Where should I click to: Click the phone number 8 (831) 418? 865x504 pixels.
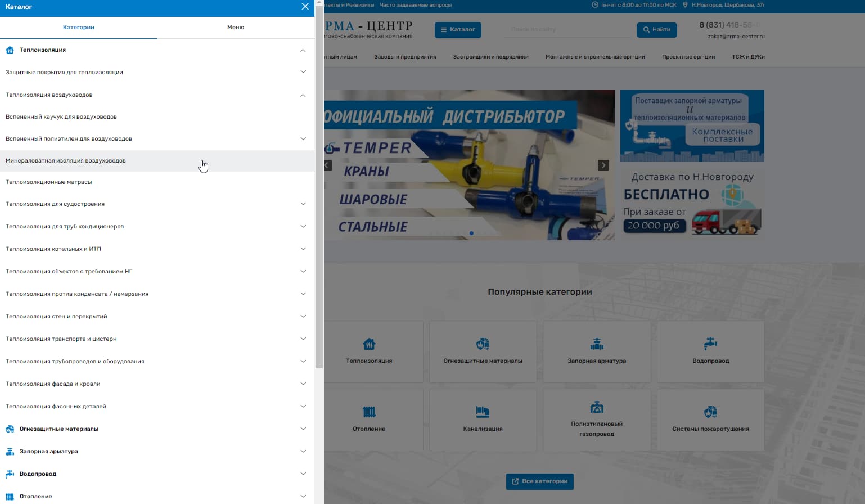coord(729,25)
